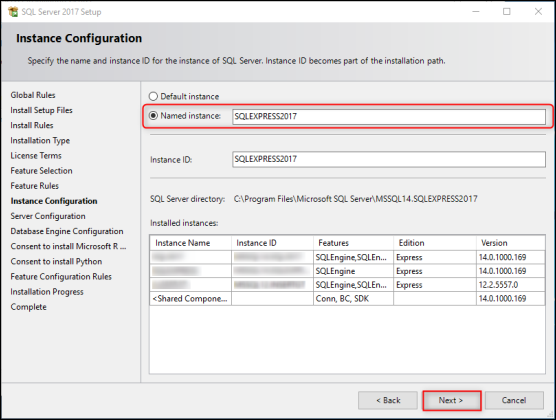
Task: Select Feature Selection step
Action: click(41, 171)
